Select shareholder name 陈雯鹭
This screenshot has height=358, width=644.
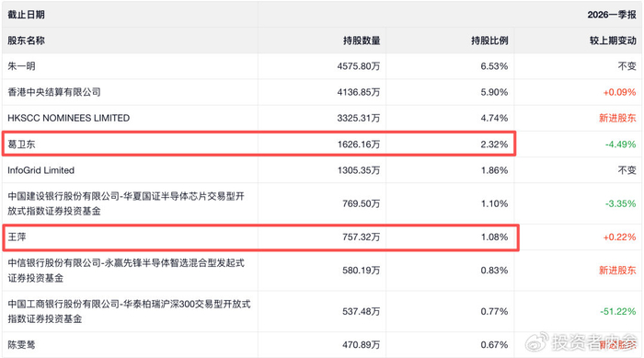pyautogui.click(x=21, y=344)
